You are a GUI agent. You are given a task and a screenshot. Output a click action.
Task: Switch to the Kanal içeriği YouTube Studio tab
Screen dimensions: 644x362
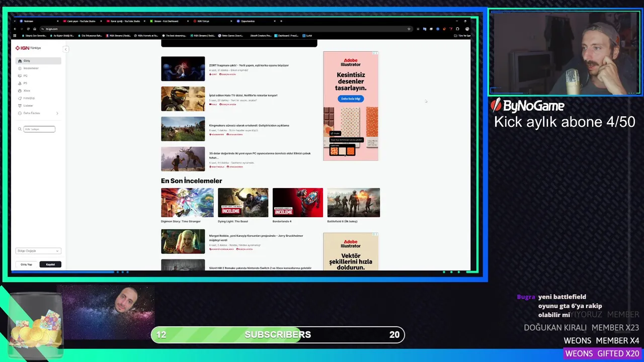pyautogui.click(x=125, y=21)
